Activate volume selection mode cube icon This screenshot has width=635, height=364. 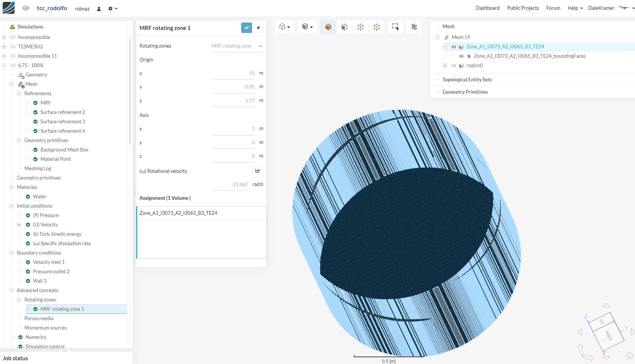328,27
